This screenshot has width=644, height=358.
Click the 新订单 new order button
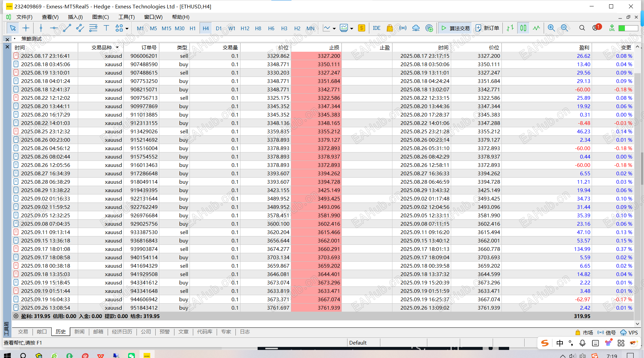tap(487, 28)
